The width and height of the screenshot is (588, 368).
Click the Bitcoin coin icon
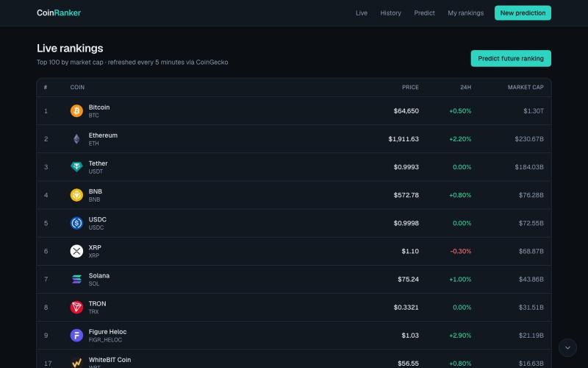(x=76, y=111)
